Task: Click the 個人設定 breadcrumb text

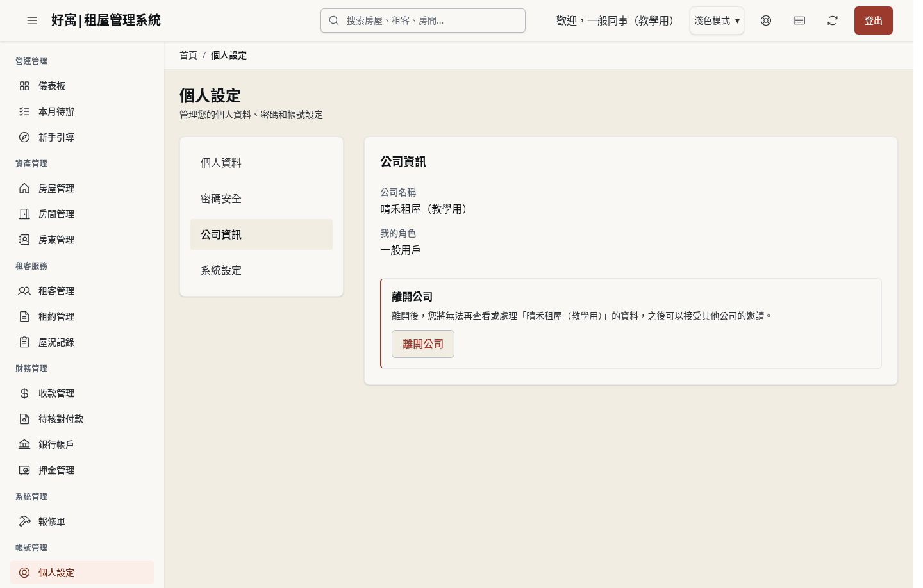Action: click(x=229, y=56)
